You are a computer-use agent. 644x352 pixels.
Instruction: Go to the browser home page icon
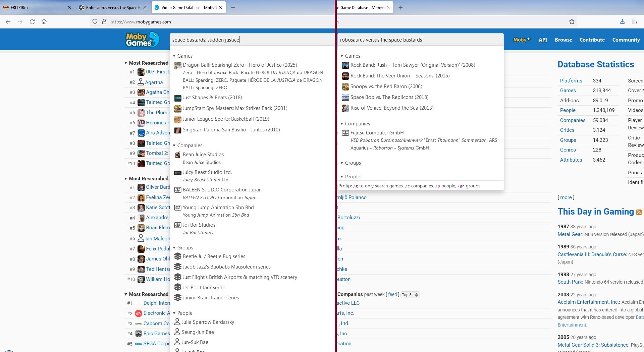[x=44, y=22]
